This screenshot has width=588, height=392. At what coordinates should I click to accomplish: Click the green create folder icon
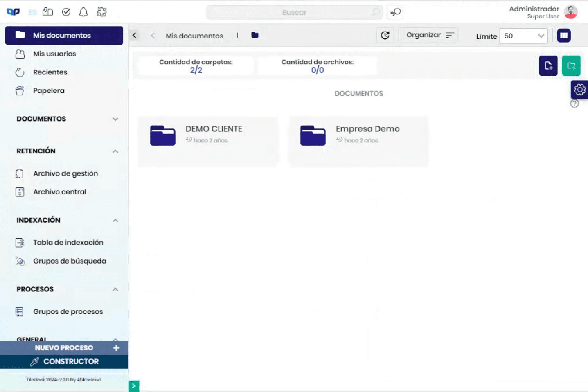(571, 65)
